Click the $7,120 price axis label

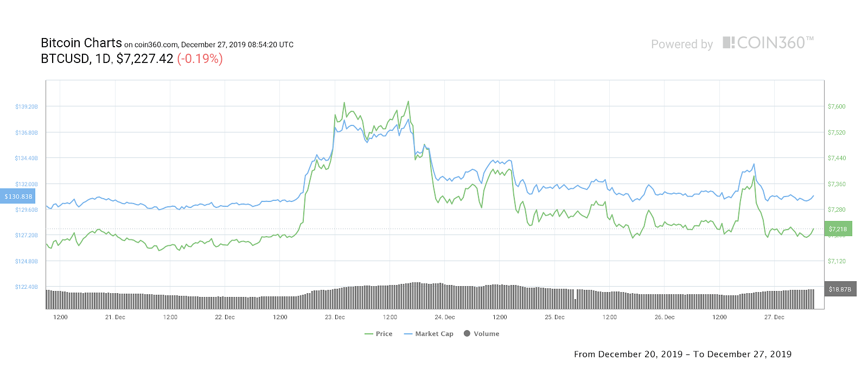(x=837, y=261)
